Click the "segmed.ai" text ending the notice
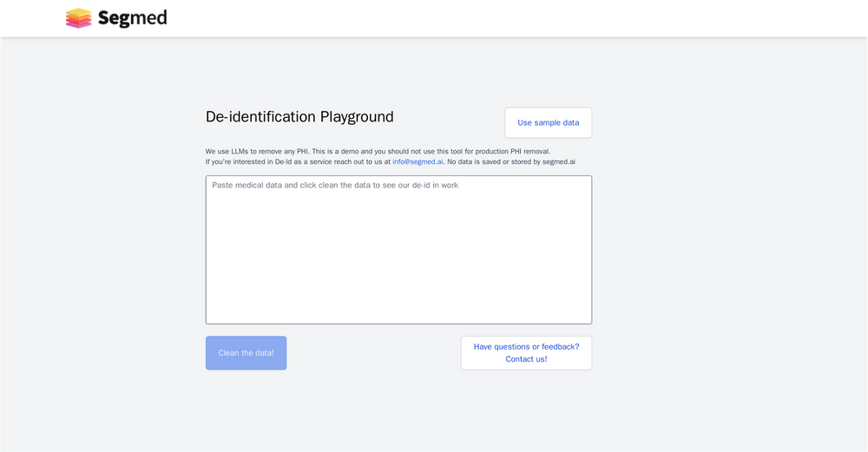The image size is (868, 452). tap(559, 161)
